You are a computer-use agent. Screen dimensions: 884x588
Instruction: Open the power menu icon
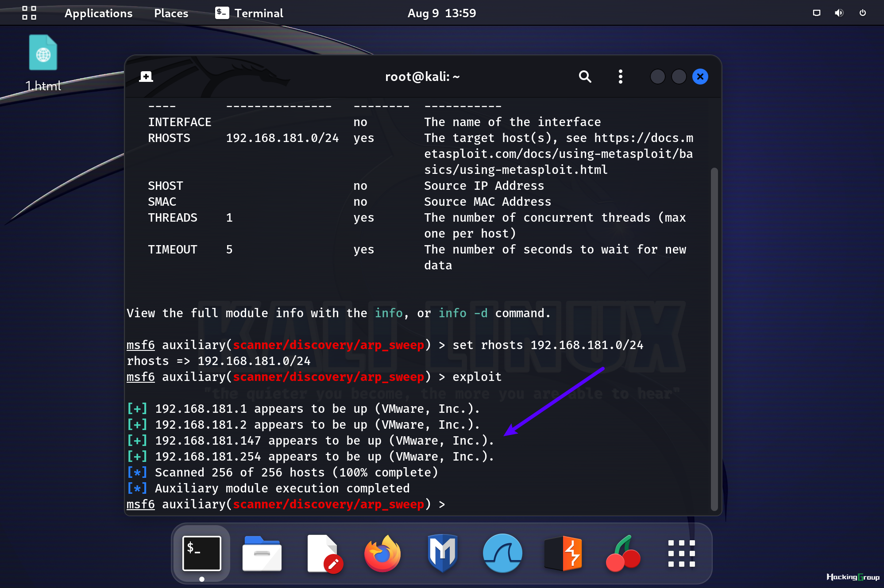[x=862, y=13]
